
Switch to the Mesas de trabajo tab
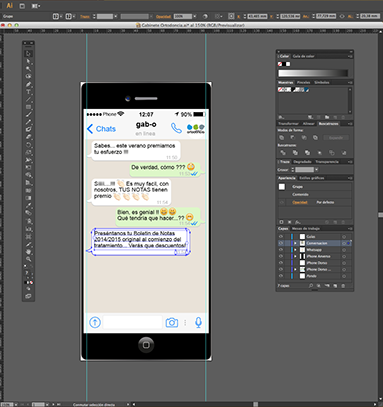tap(306, 229)
